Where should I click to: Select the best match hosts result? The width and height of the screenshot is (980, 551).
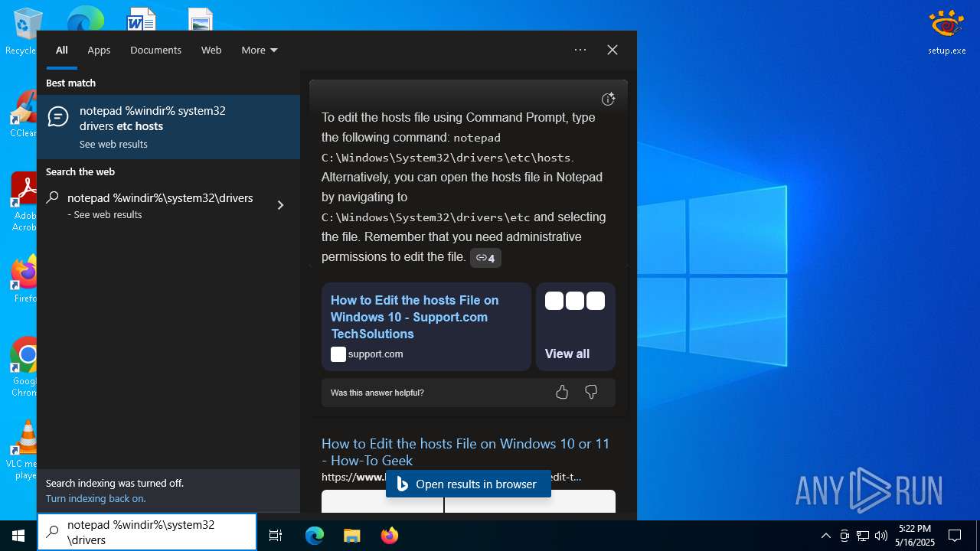[x=168, y=127]
